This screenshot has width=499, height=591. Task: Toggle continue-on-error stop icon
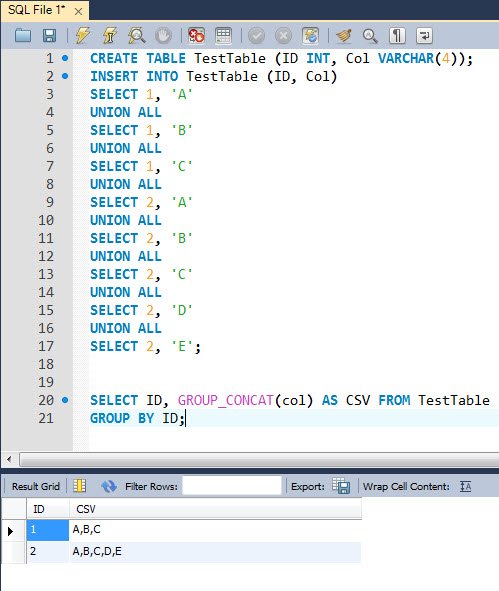point(196,36)
